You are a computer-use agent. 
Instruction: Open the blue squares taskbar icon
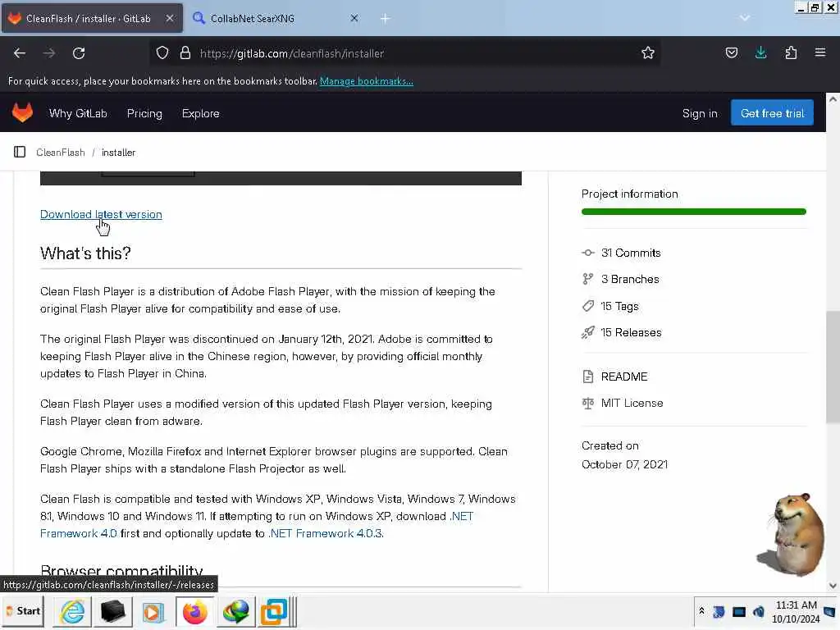click(x=274, y=611)
